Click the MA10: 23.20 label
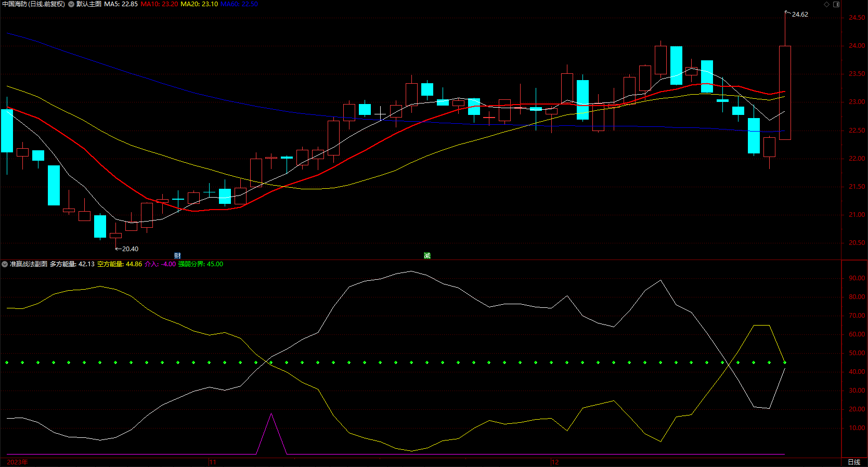The width and height of the screenshot is (868, 467). tap(159, 4)
